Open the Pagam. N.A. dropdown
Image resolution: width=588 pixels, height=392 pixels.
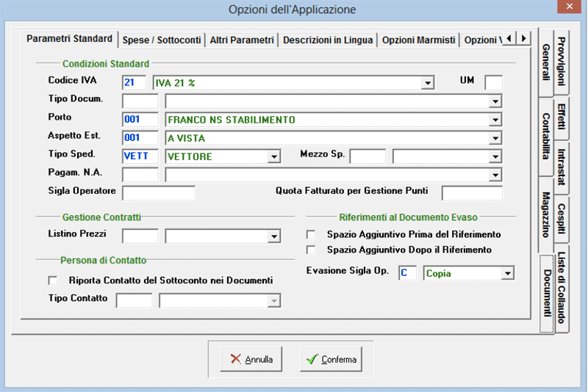tap(495, 175)
